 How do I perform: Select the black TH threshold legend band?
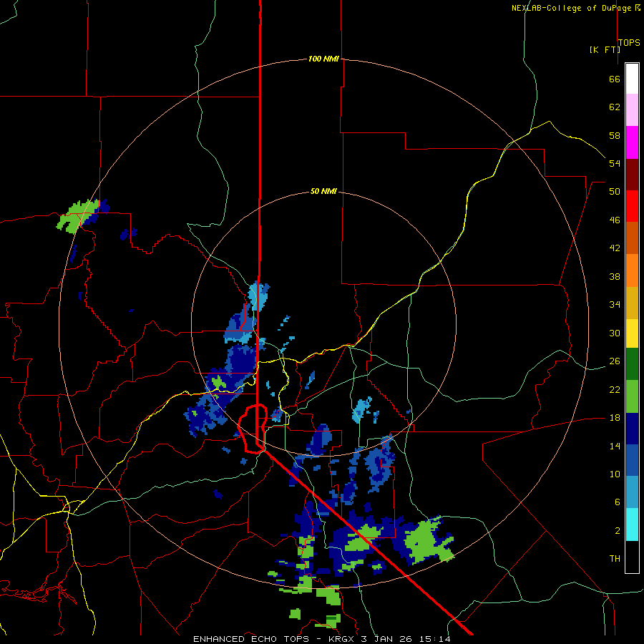pos(632,557)
